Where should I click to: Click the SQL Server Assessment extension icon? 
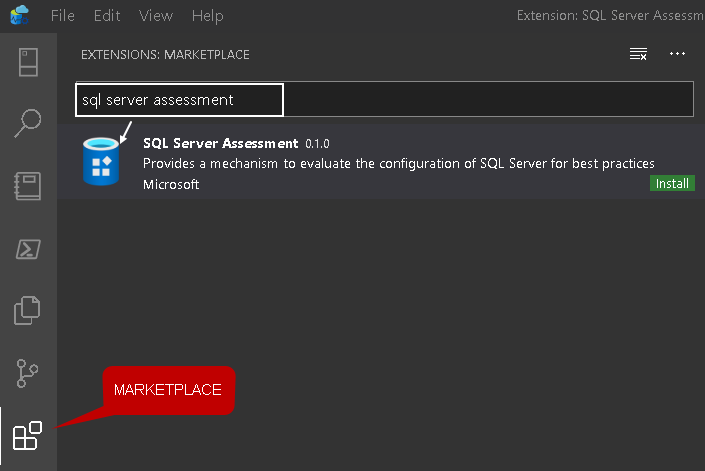tap(101, 162)
